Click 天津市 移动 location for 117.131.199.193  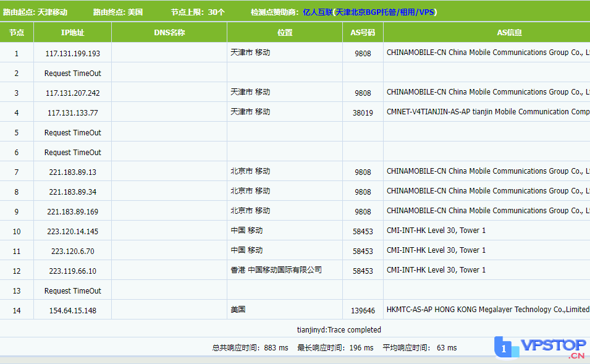[x=250, y=53]
